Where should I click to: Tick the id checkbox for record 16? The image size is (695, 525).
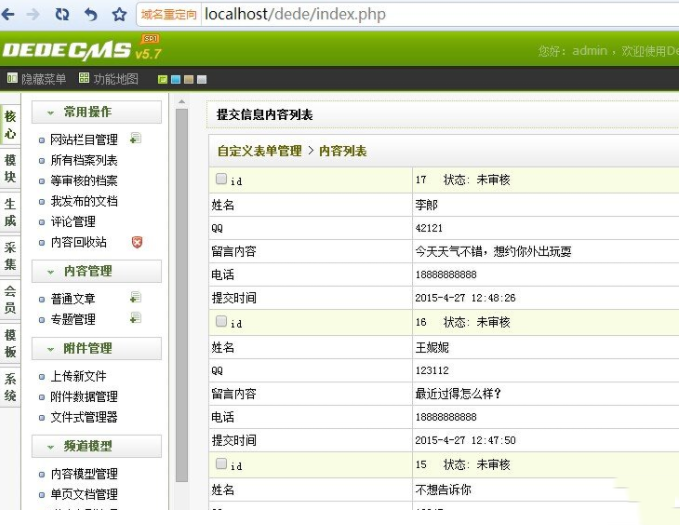[221, 321]
